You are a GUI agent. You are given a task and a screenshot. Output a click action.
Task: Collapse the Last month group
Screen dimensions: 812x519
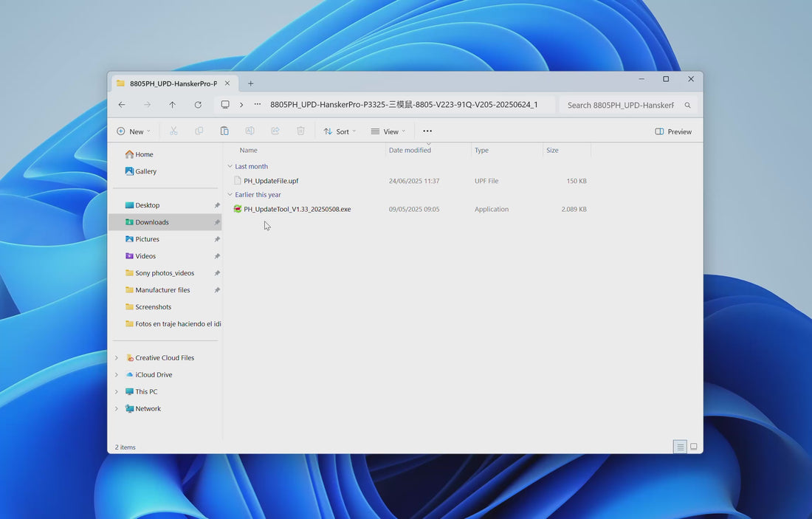[x=230, y=167]
